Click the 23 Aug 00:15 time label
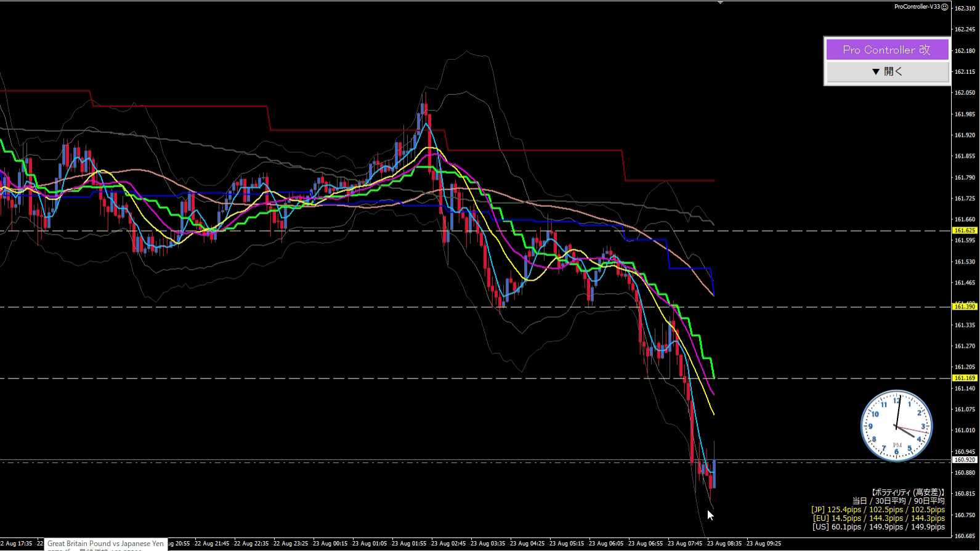980x551 pixels. pos(331,544)
